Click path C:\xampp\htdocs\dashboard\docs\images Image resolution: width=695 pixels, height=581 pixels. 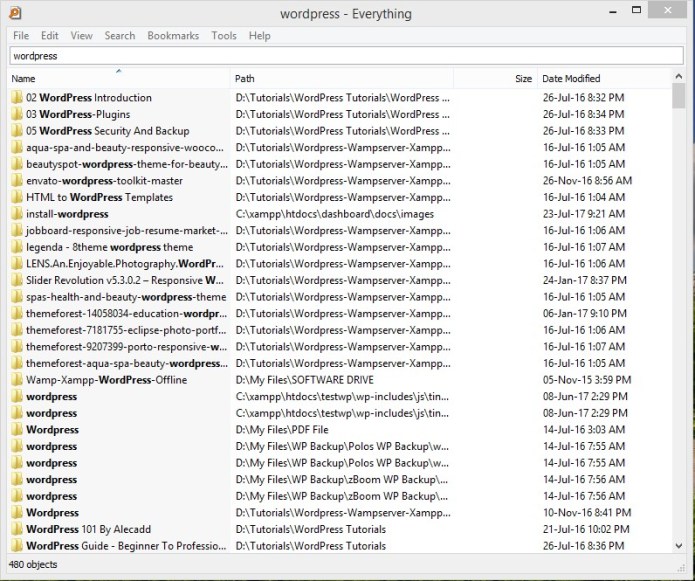[x=335, y=214]
